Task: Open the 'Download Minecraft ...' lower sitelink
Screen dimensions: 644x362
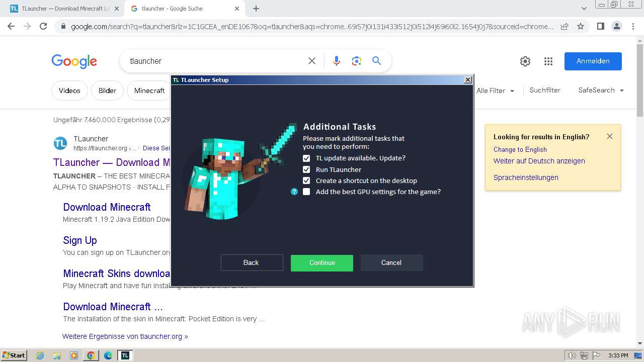Action: (113, 307)
